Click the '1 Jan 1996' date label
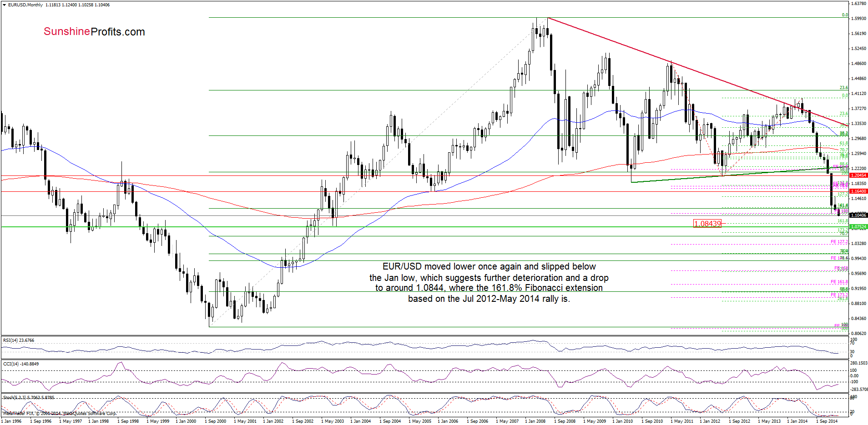Screen dimensions: 868x425 tap(11, 421)
